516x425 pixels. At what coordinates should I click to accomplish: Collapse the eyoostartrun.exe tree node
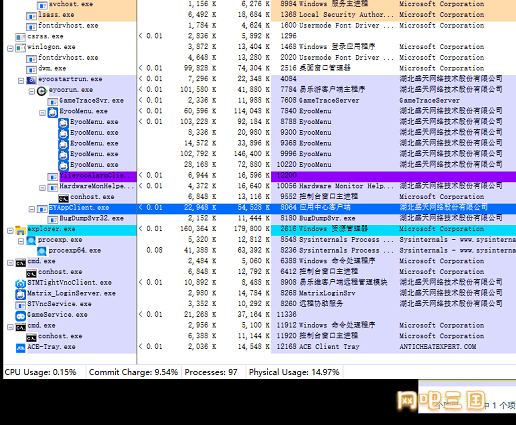pos(21,81)
